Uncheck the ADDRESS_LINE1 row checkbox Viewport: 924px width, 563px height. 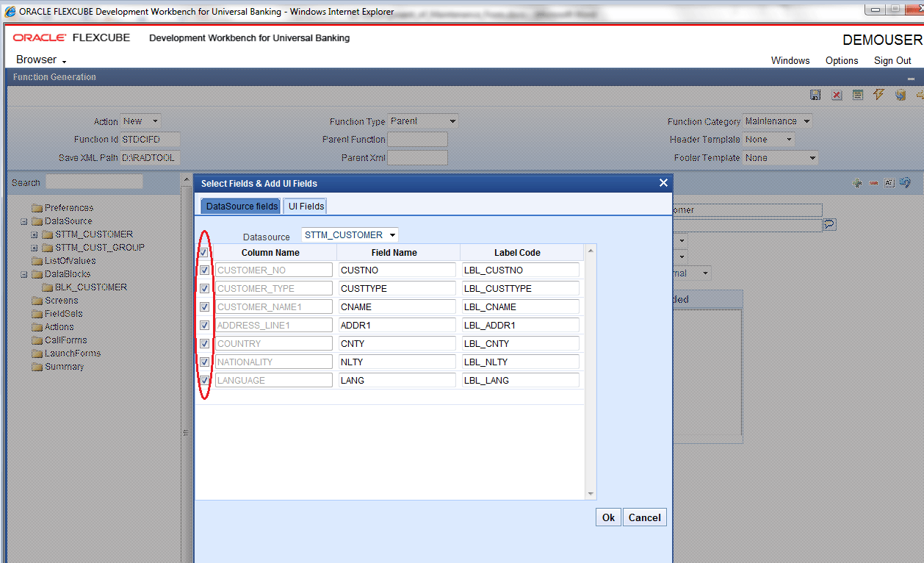click(204, 325)
